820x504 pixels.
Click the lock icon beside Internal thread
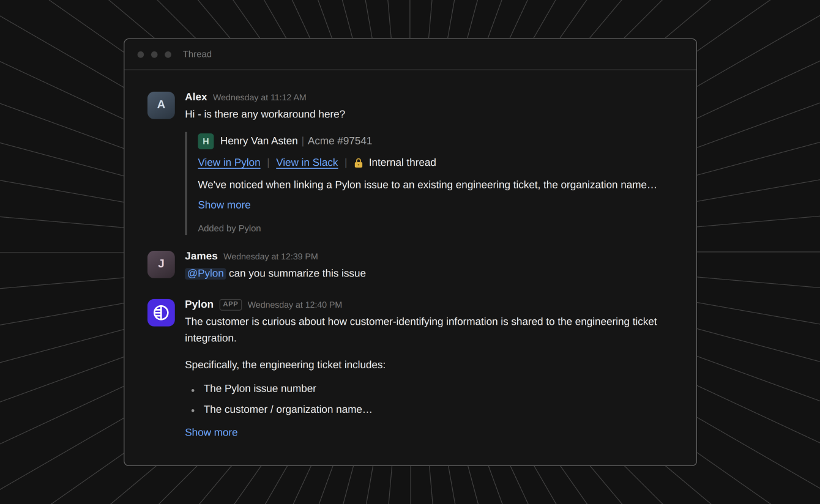point(359,163)
